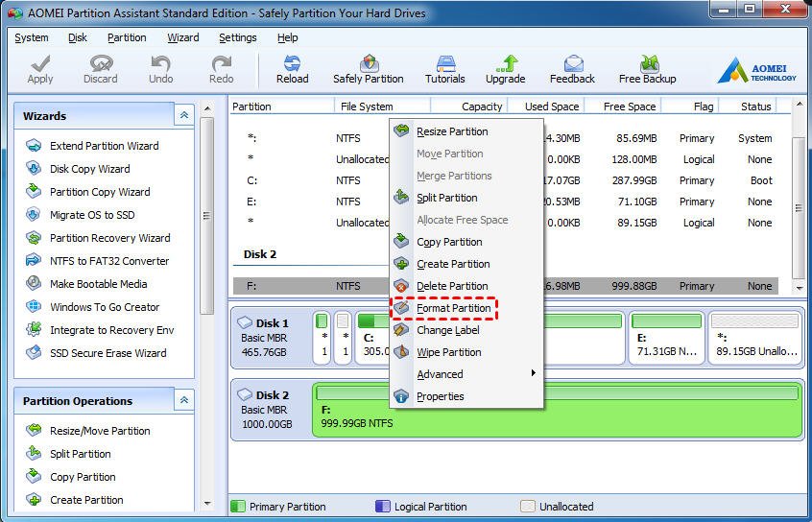
Task: Choose Change Label in context menu
Action: 466,330
